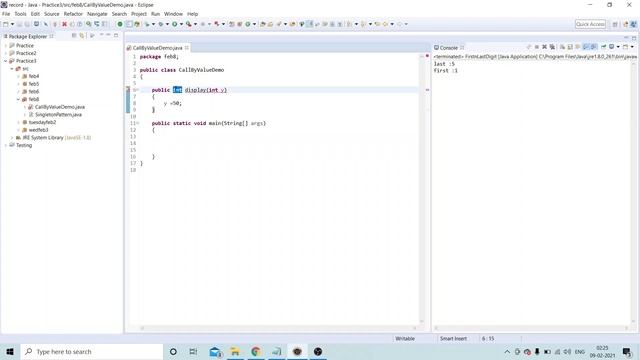
Task: Click the taskbar search box
Action: tap(92, 351)
